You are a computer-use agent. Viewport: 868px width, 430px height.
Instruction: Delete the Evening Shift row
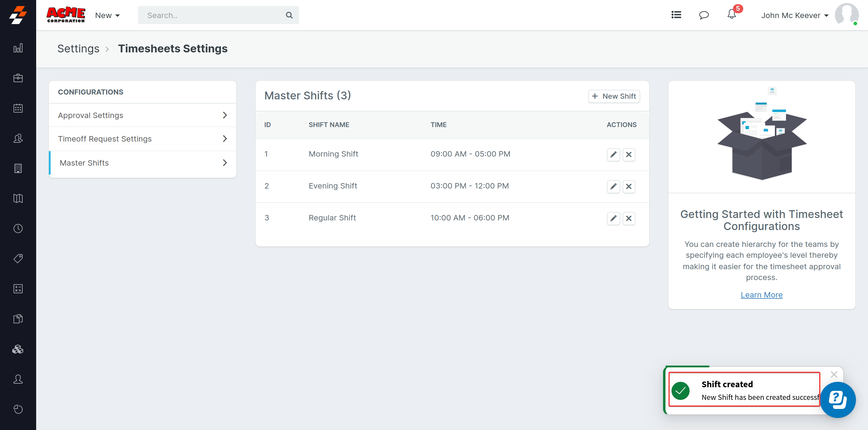click(628, 187)
